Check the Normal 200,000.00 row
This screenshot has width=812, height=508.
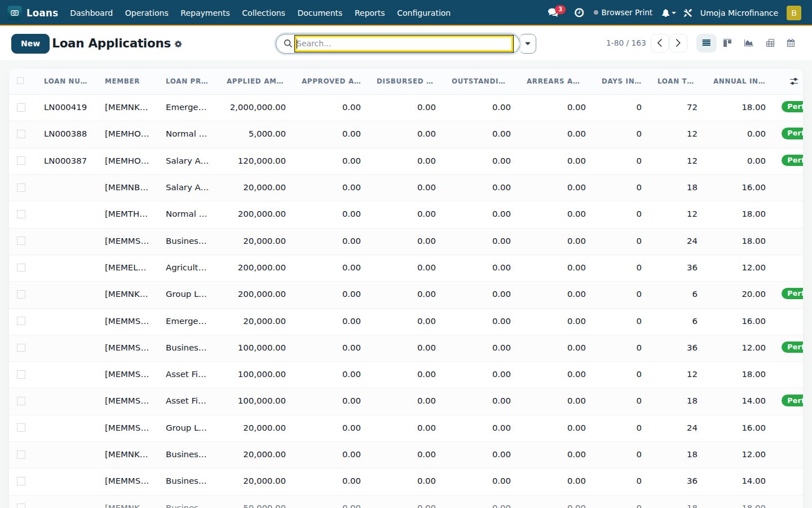pos(21,214)
